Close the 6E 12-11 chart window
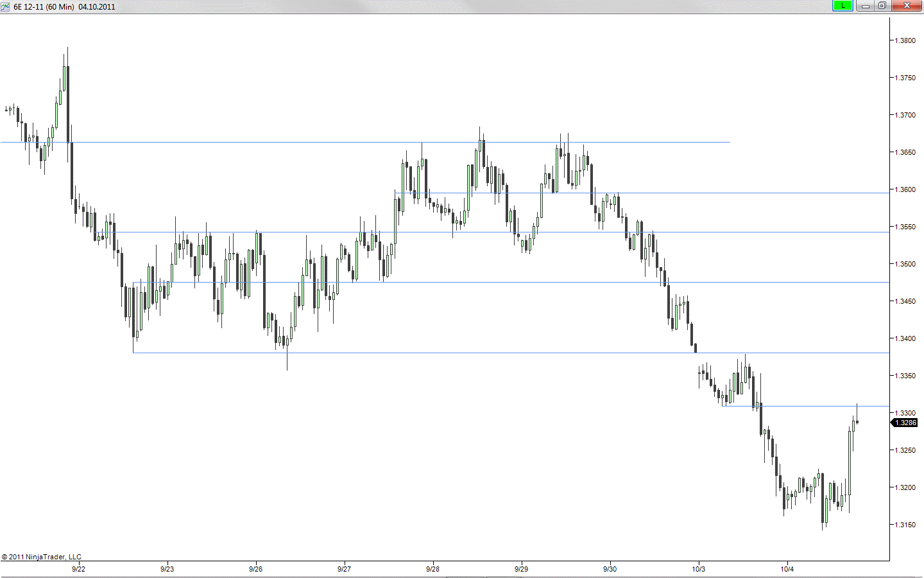Screen dimensions: 924x578 (907, 6)
